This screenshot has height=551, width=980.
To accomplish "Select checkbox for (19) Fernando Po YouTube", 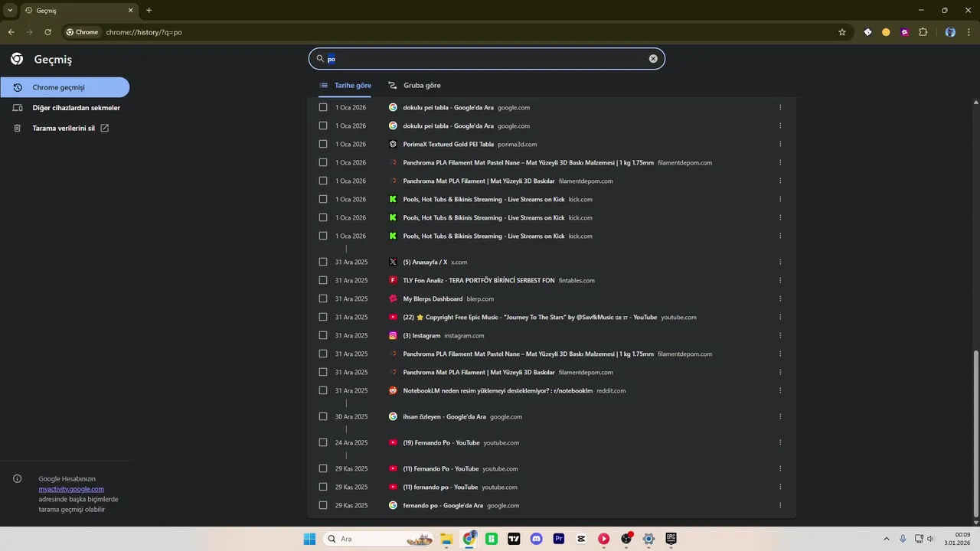I will click(x=323, y=442).
